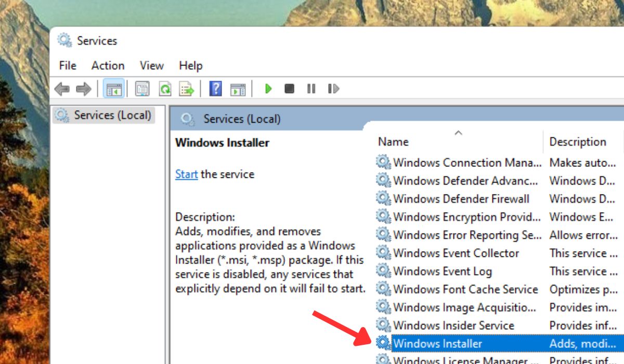This screenshot has height=364, width=624.
Task: Click the Back navigation arrow
Action: (x=63, y=88)
